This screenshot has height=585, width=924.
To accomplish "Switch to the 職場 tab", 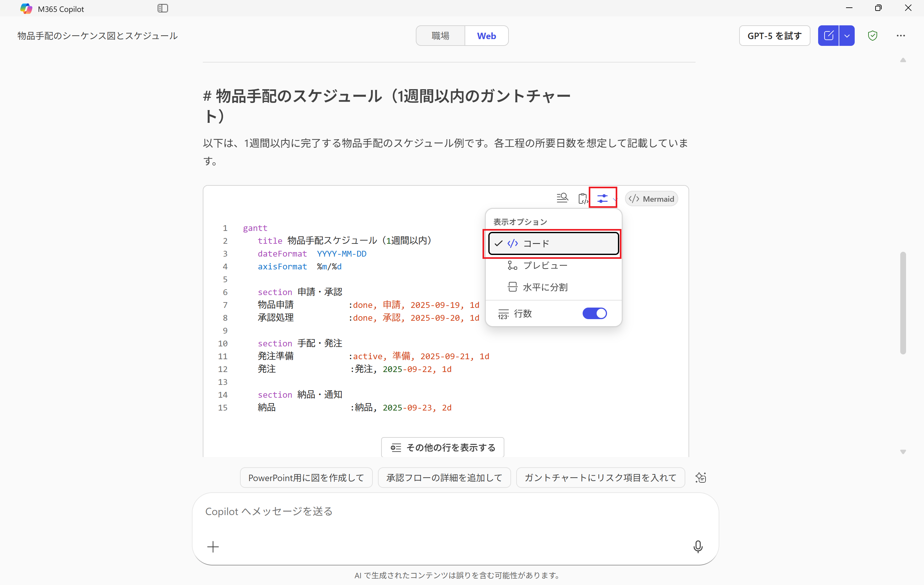I will click(440, 35).
